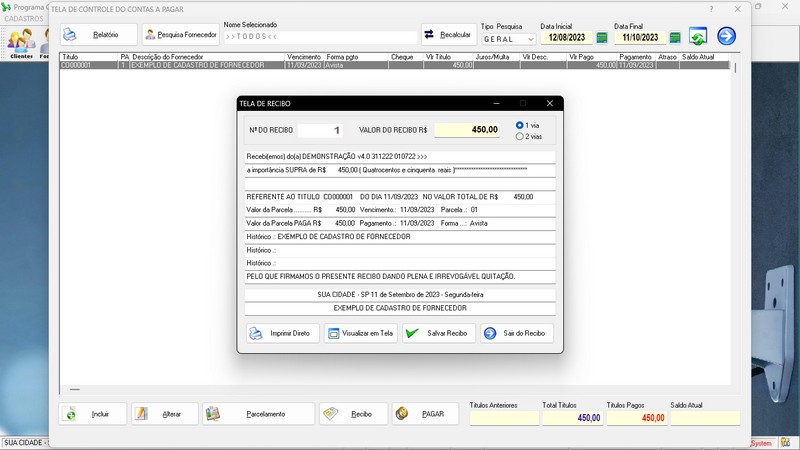The height and width of the screenshot is (450, 800).
Task: Click the PAGAR coin icon
Action: (x=402, y=414)
